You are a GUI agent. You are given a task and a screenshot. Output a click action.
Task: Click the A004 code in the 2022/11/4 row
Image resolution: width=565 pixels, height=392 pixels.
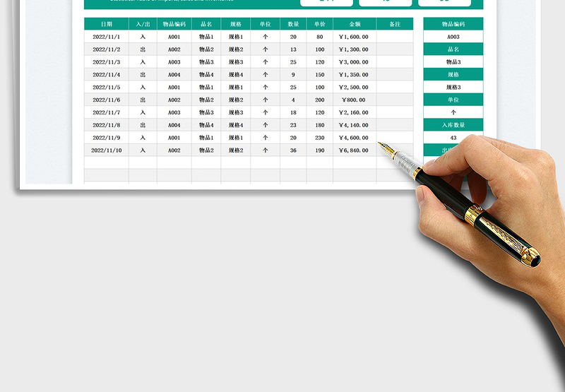point(174,75)
